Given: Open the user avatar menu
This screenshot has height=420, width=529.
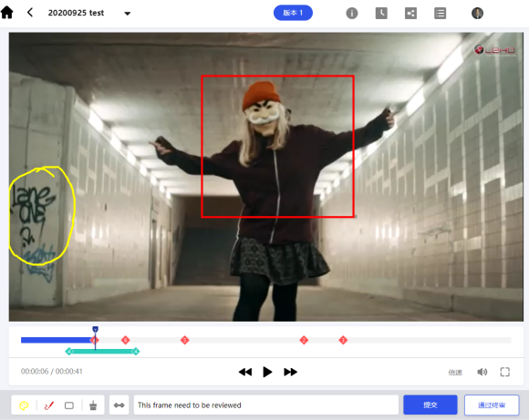Looking at the screenshot, I should click(x=477, y=13).
